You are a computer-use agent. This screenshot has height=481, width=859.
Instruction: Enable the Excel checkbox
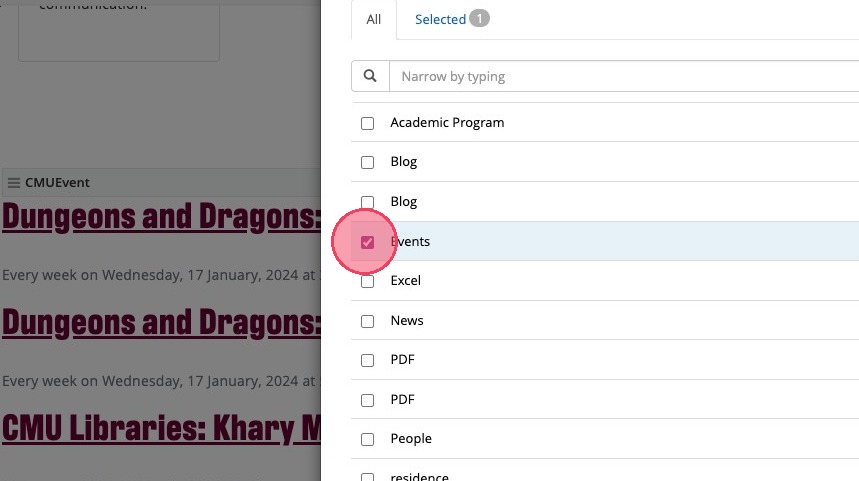tap(368, 281)
